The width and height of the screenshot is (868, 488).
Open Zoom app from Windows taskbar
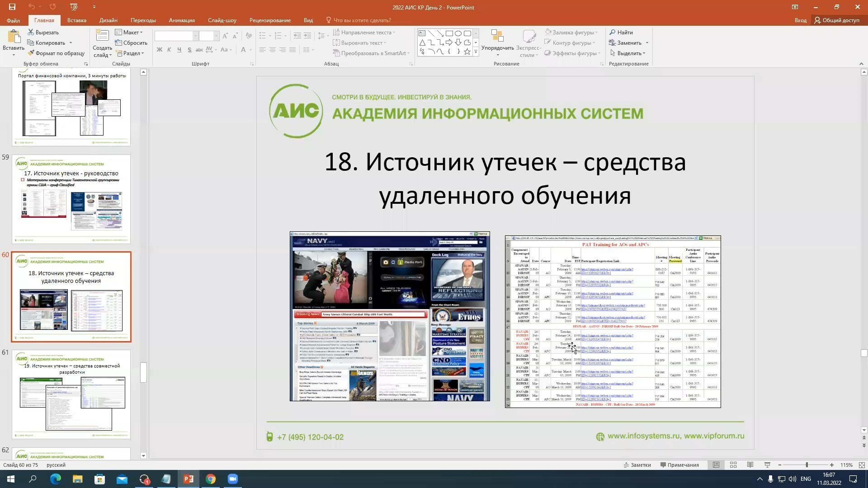(x=233, y=479)
